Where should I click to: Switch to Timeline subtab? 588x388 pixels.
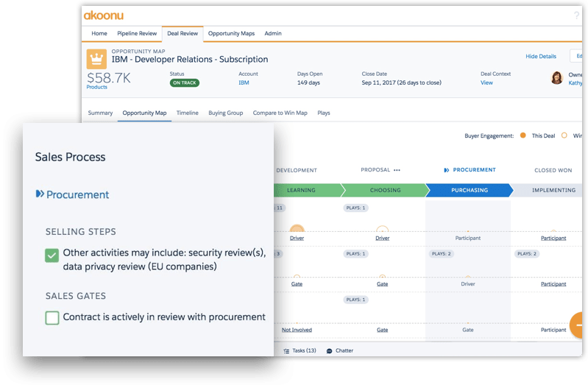tap(188, 113)
